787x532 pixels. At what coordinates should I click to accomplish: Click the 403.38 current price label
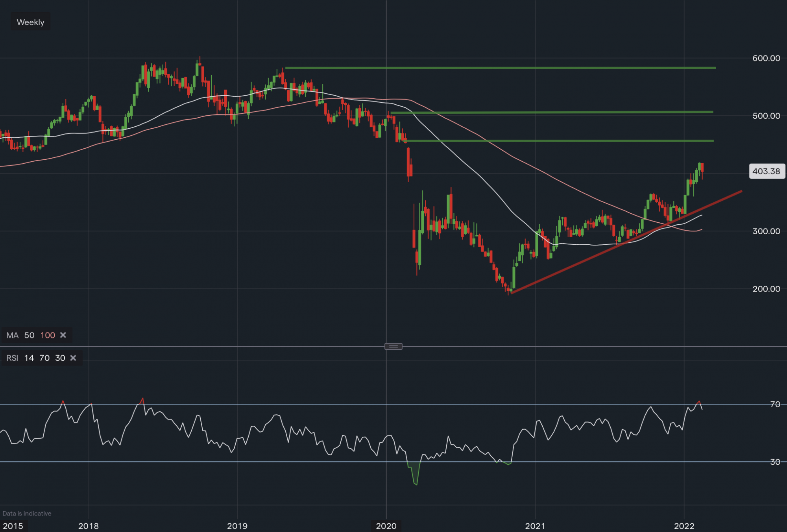coord(766,171)
